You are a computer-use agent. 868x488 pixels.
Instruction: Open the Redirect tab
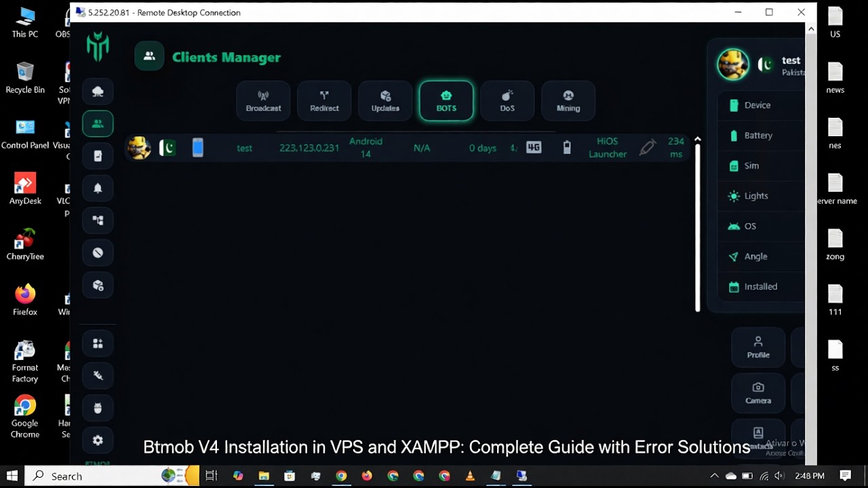point(324,101)
